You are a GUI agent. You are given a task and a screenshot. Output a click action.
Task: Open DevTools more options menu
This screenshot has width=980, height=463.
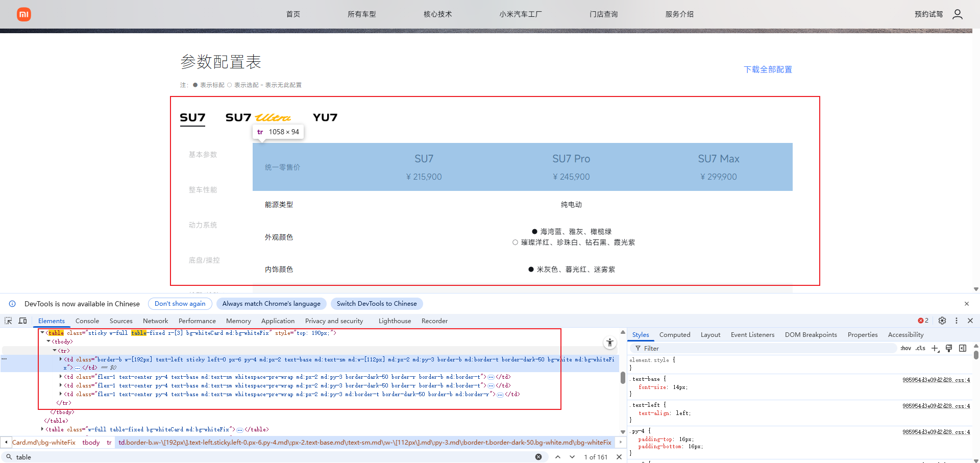[x=957, y=321]
